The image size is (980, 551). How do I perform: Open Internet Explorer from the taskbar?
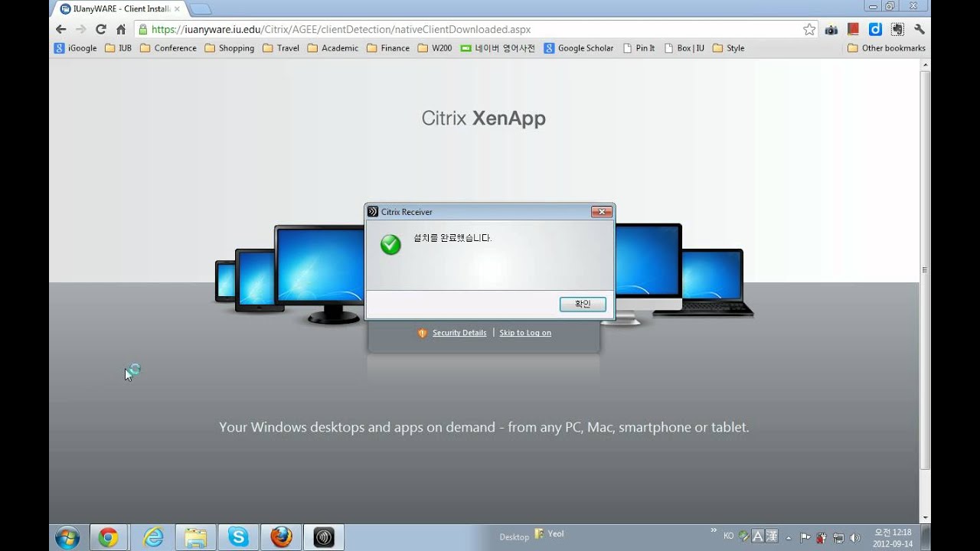pos(154,537)
